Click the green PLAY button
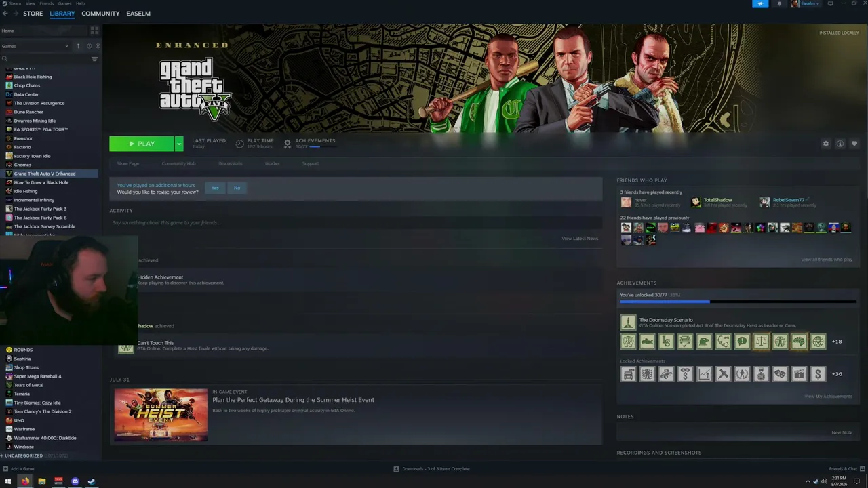 [142, 144]
